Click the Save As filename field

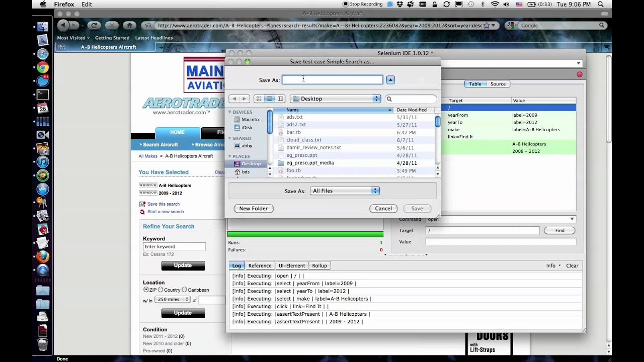click(333, 80)
